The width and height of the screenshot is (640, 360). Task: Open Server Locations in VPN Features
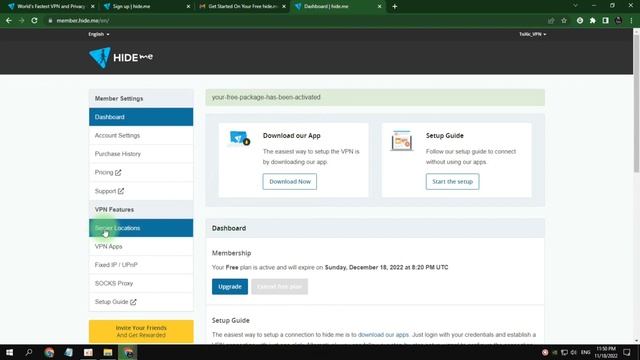tap(141, 228)
